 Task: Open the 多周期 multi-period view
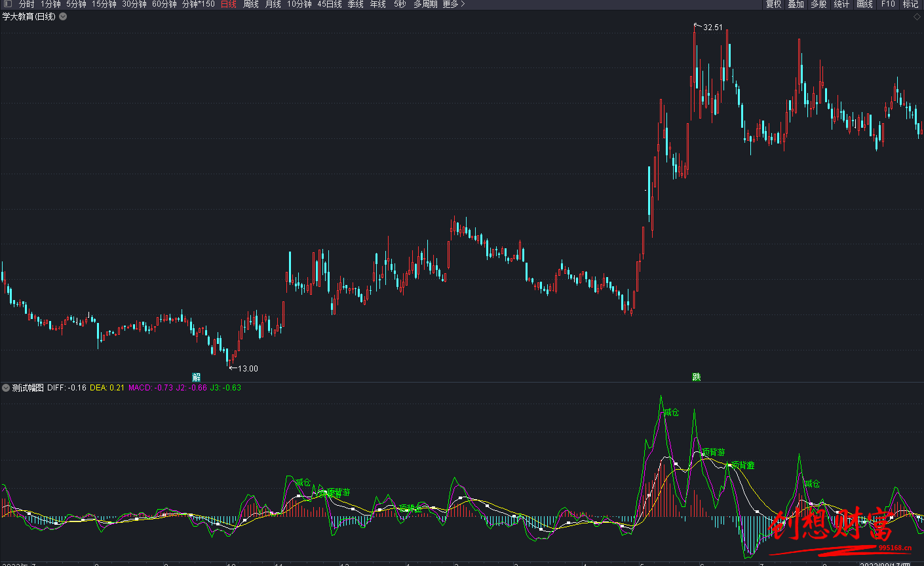coord(425,4)
